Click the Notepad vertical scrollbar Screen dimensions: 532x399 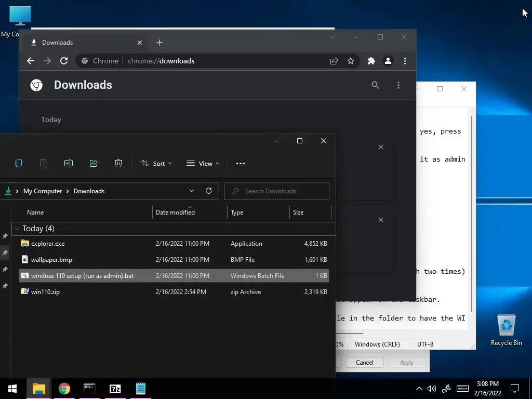[x=472, y=214]
